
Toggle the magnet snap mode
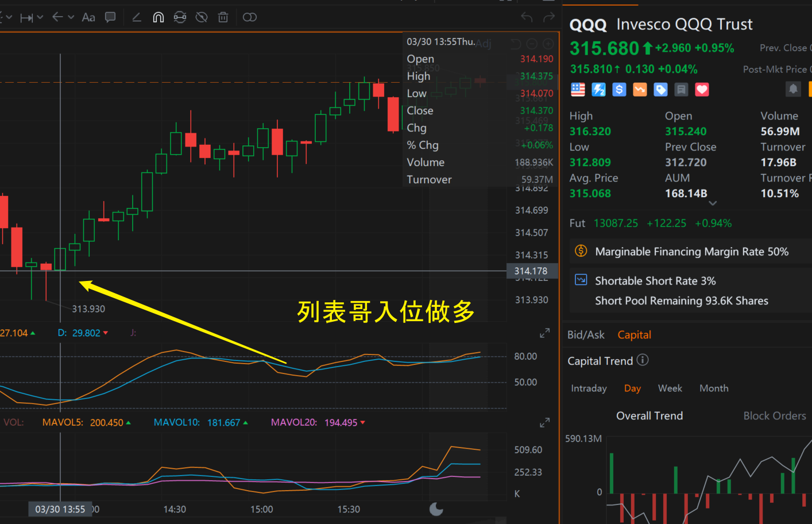click(x=158, y=17)
